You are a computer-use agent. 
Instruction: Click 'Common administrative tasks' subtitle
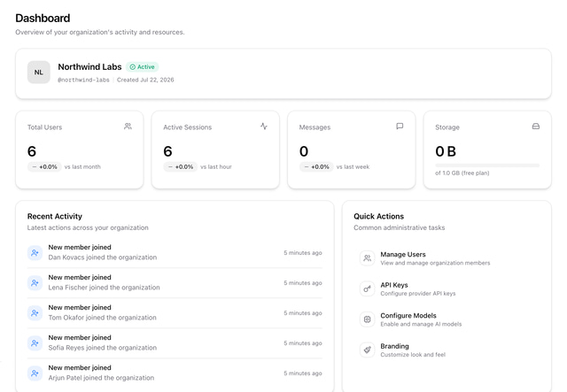click(x=400, y=227)
